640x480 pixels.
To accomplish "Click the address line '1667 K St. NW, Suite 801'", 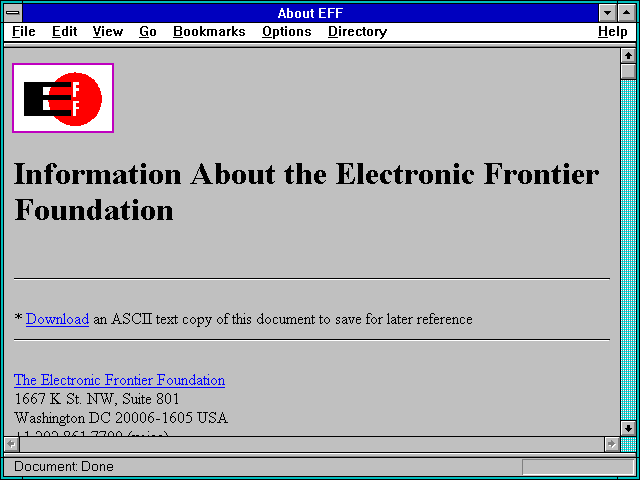I will click(97, 399).
